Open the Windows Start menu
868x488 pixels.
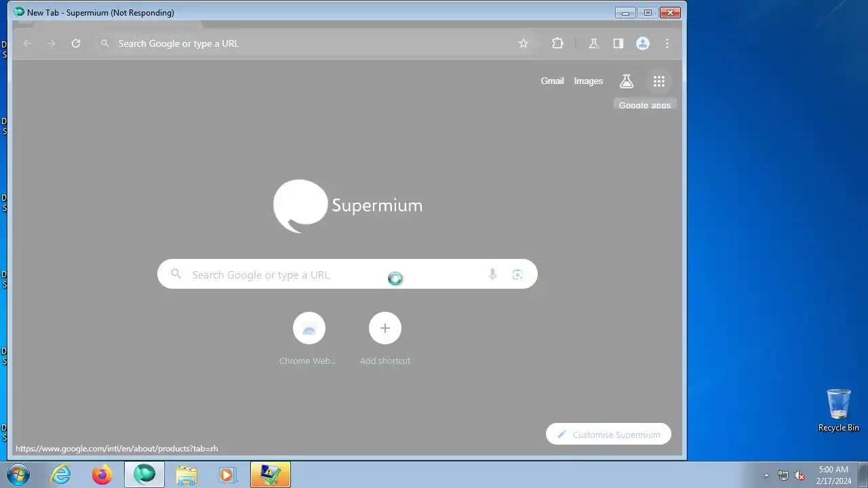[18, 474]
